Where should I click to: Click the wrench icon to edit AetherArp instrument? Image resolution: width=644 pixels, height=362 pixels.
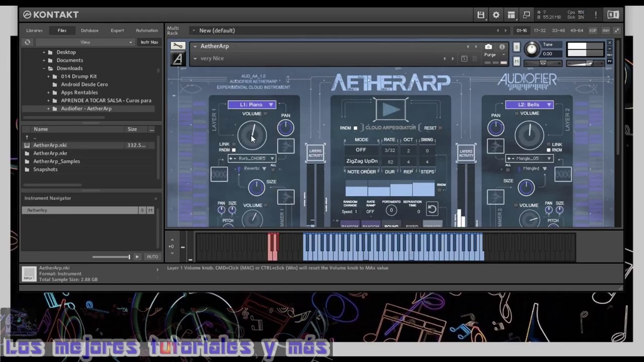pos(178,46)
